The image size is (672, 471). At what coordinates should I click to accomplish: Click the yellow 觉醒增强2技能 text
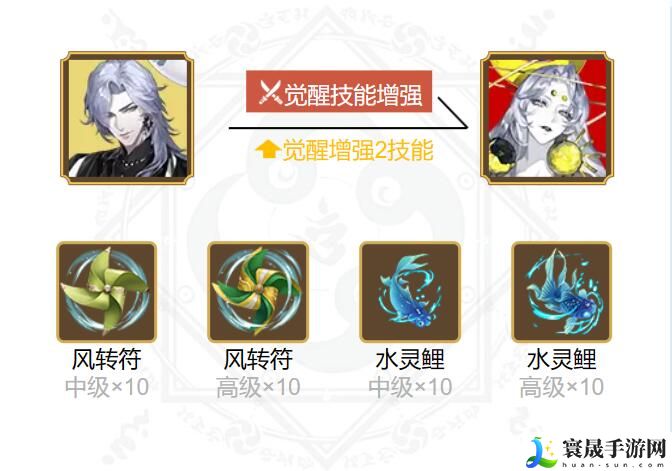click(357, 150)
